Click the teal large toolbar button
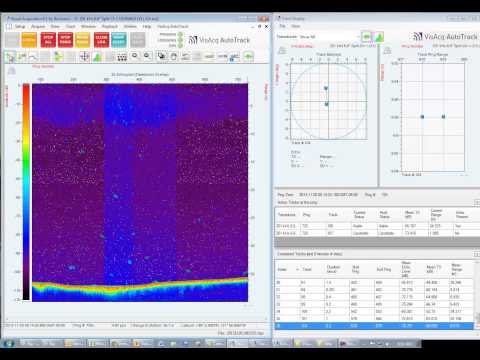The image size is (480, 360). pos(119,40)
